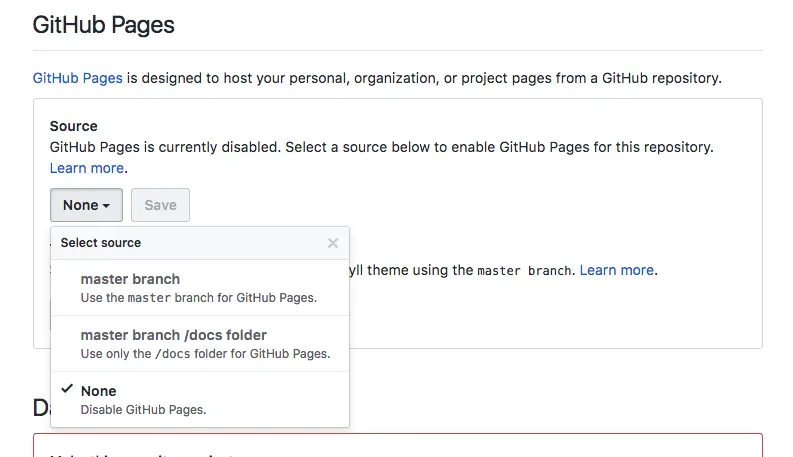Open the None source dropdown button

(x=86, y=205)
